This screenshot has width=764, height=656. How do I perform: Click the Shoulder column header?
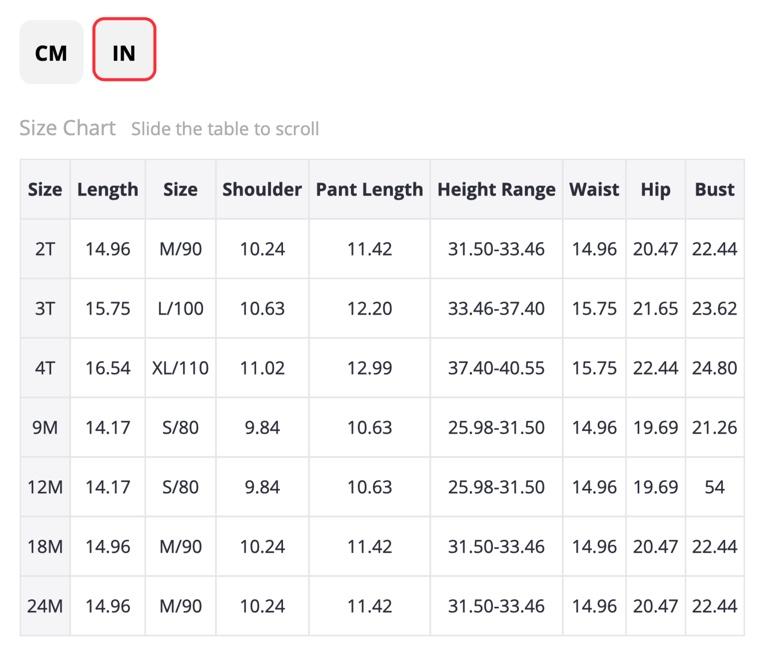coord(262,189)
